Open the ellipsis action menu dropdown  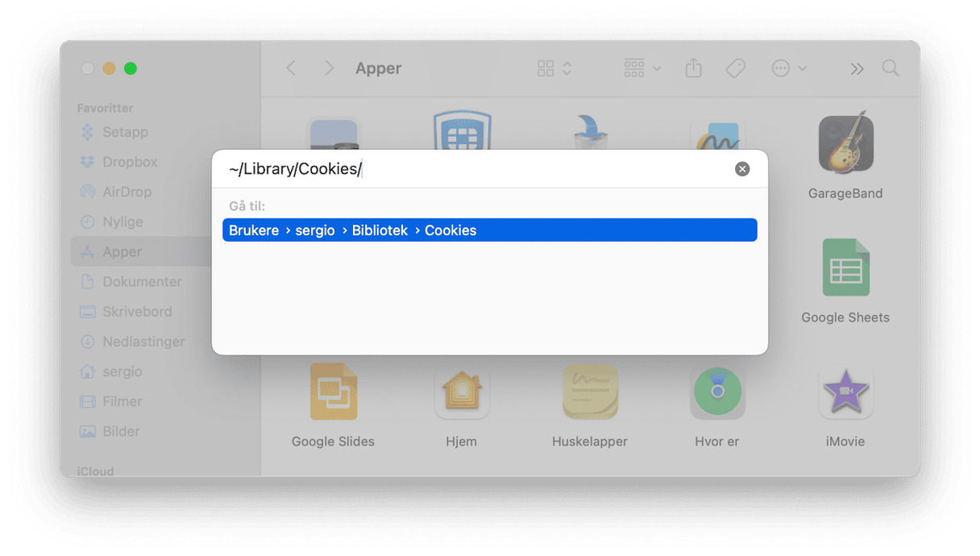pyautogui.click(x=788, y=68)
